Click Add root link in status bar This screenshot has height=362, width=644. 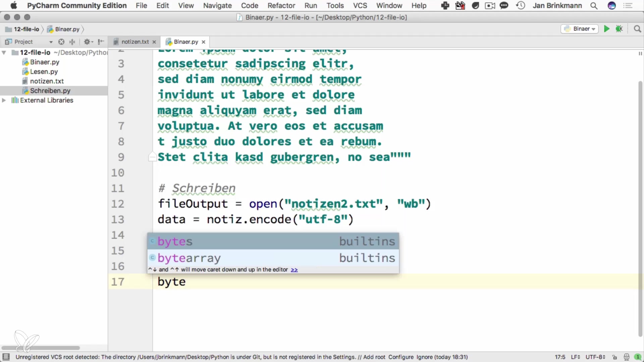click(374, 357)
